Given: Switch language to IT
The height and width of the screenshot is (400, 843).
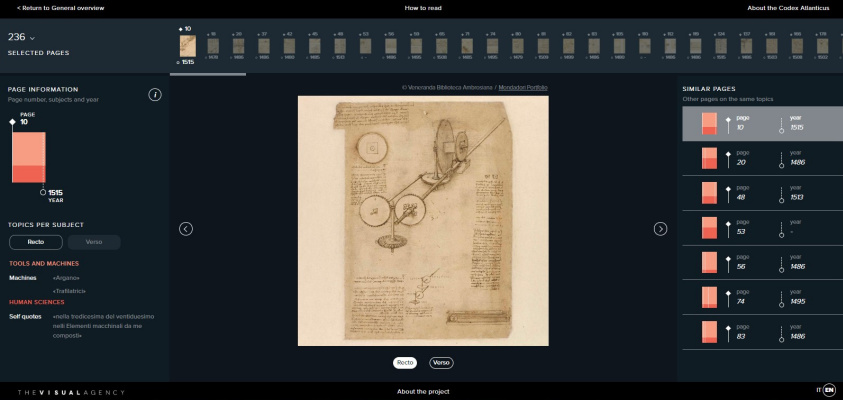Looking at the screenshot, I should click(x=819, y=390).
